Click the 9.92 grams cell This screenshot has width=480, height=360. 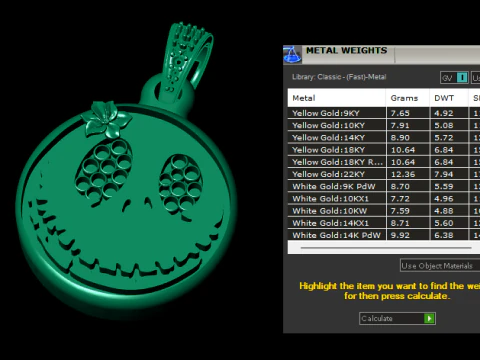[408, 235]
